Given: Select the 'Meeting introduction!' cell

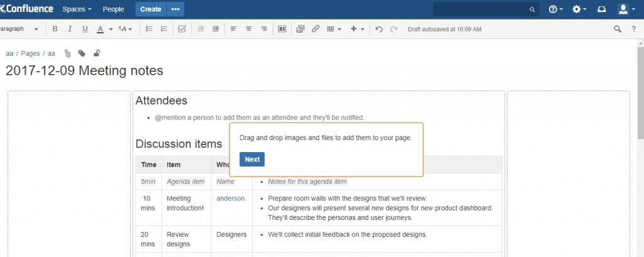Looking at the screenshot, I should [186, 208].
